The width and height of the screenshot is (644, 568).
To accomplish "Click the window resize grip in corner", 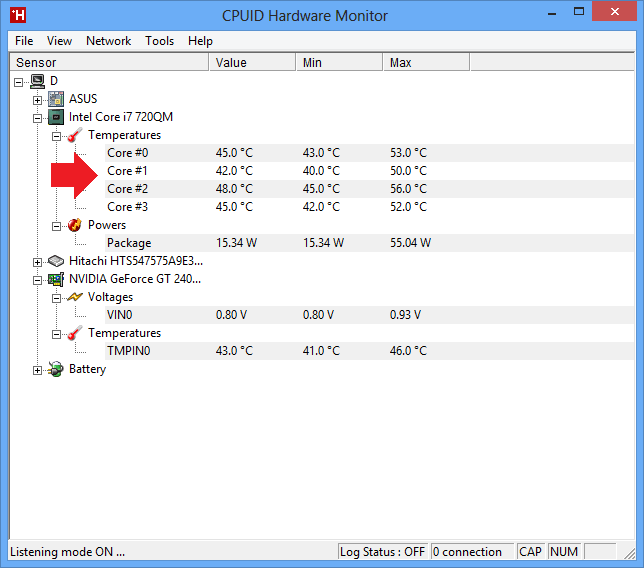I will [x=629, y=554].
